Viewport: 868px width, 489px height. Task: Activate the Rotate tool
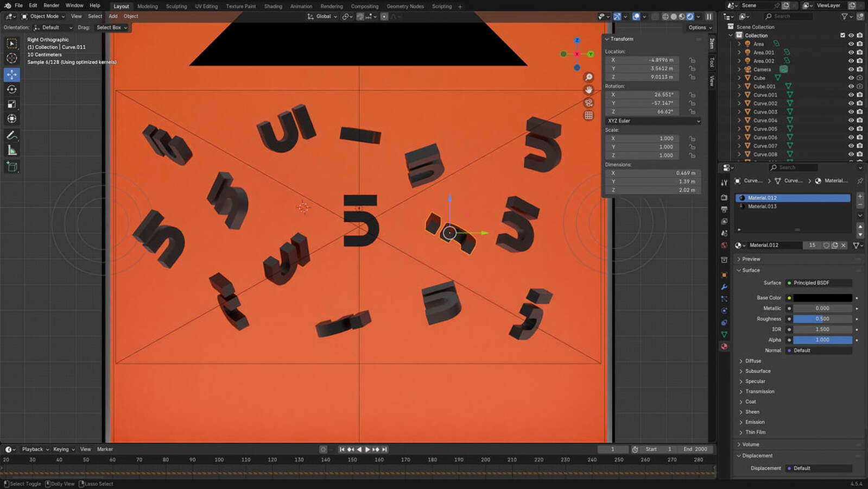coord(12,90)
